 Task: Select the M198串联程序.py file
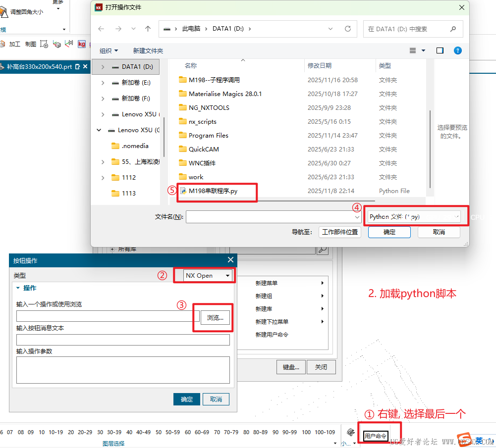(213, 191)
